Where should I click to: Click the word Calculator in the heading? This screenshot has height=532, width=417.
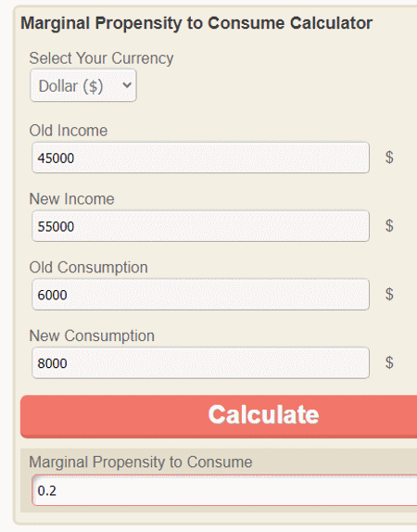[x=331, y=23]
